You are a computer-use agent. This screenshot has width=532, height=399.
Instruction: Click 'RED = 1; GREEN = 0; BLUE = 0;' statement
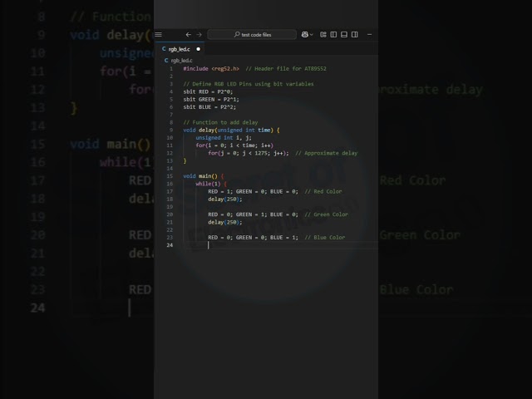(253, 191)
